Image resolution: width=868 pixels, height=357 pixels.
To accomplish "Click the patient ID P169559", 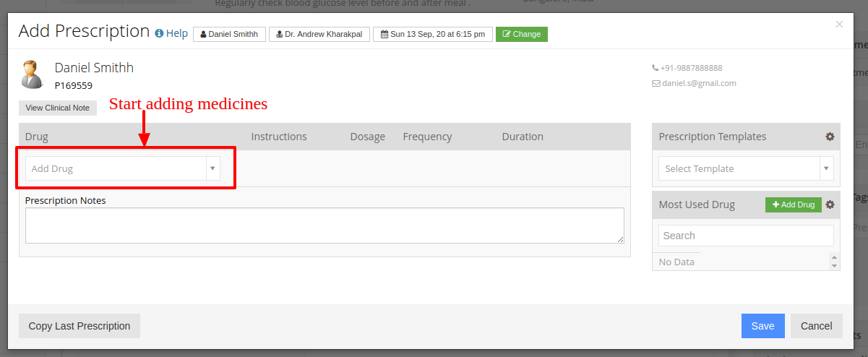I will pyautogui.click(x=74, y=85).
